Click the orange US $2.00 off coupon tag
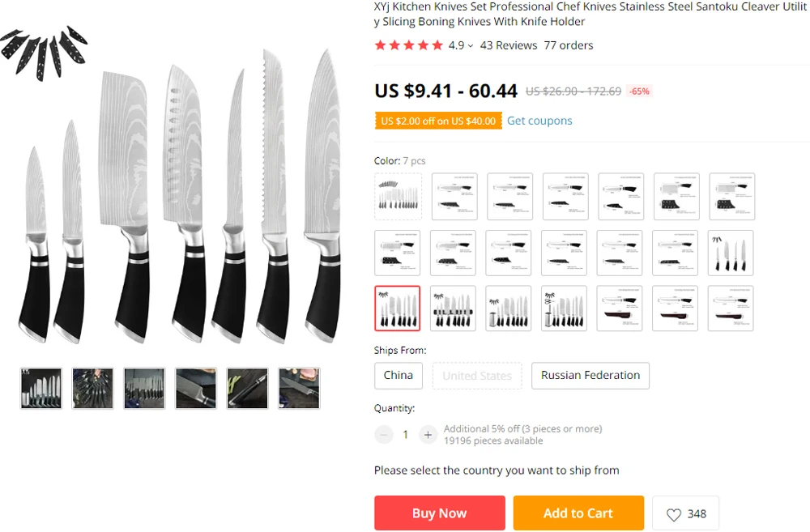The image size is (810, 532). 438,121
